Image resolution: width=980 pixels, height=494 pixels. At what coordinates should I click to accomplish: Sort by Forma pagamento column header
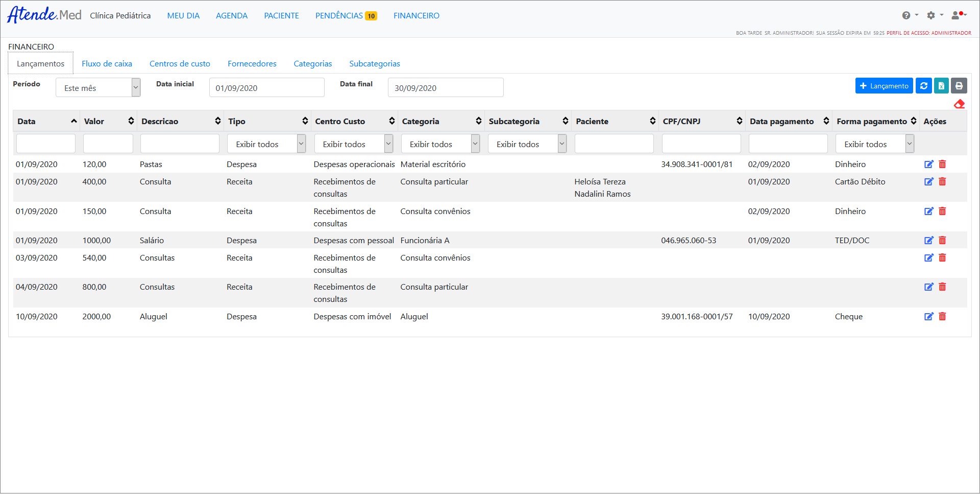[x=876, y=121]
